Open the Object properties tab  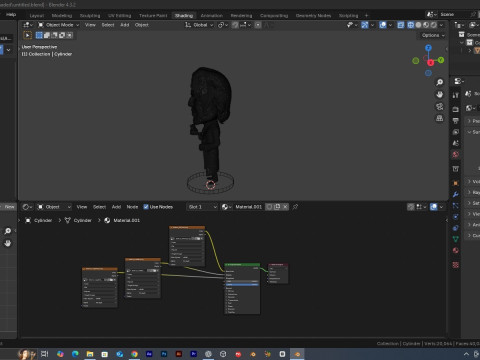pyautogui.click(x=456, y=183)
